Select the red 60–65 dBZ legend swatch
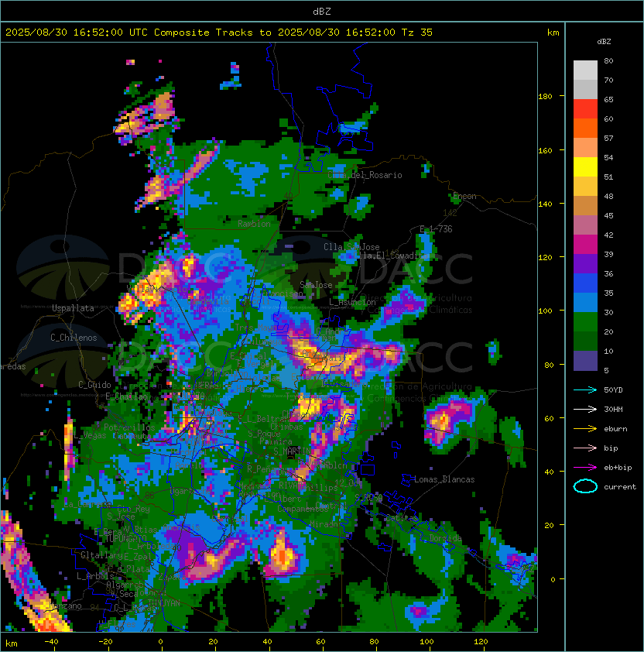The image size is (644, 652). coord(585,109)
